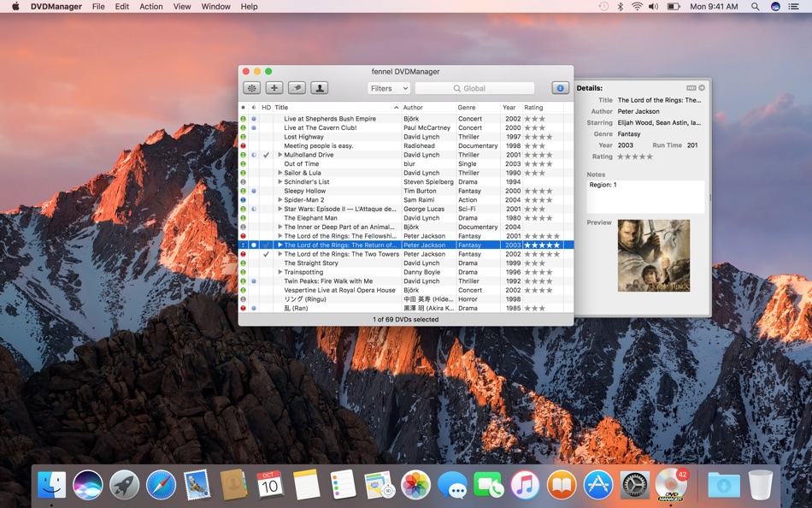
Task: Toggle HD checkmark on selected Return of the King row
Action: tap(266, 245)
